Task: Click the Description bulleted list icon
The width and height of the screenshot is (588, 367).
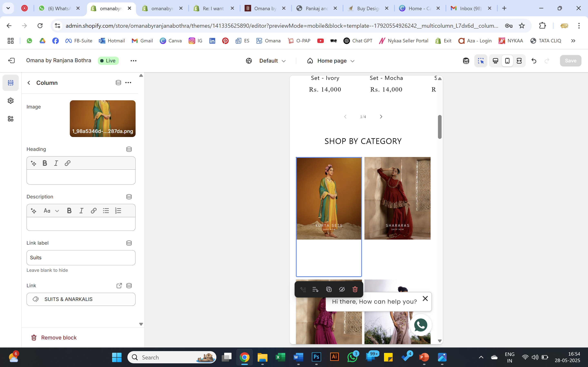Action: click(106, 211)
